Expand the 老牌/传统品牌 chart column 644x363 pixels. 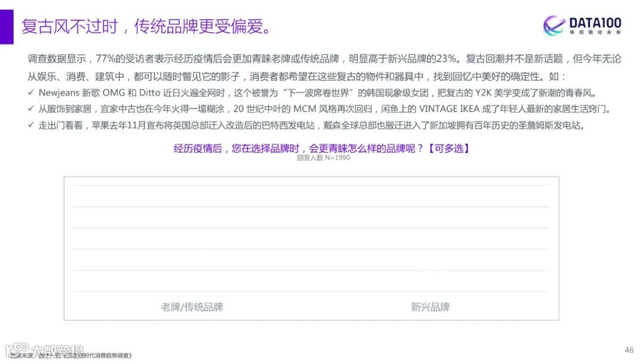coord(192,251)
